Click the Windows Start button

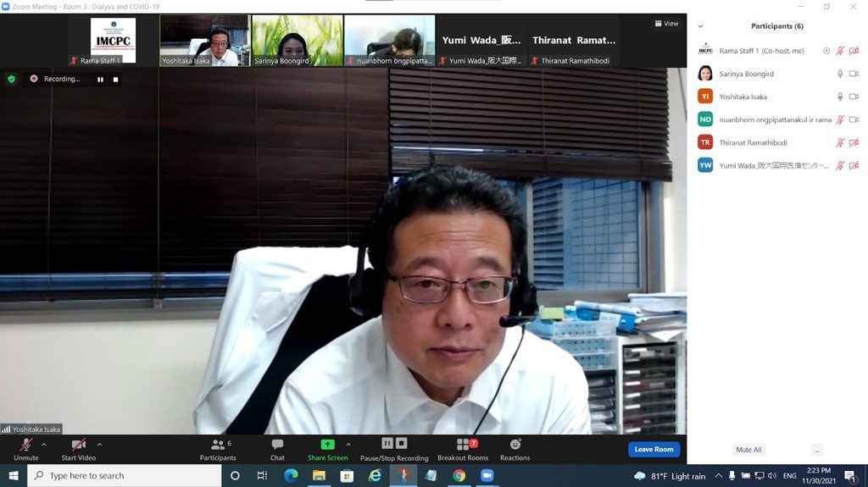(14, 476)
